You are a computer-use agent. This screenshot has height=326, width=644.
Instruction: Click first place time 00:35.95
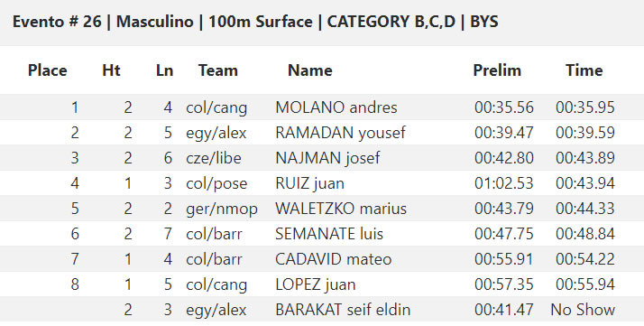(x=585, y=107)
